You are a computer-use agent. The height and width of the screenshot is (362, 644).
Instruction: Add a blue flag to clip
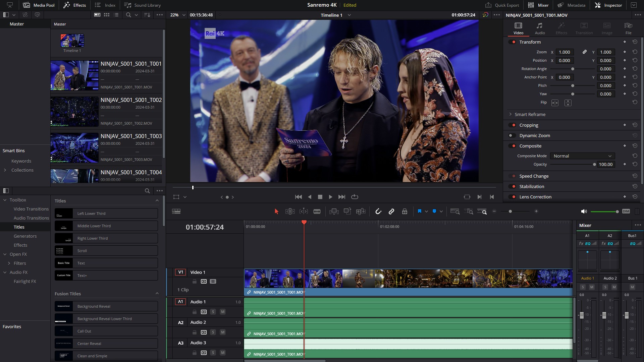point(419,212)
